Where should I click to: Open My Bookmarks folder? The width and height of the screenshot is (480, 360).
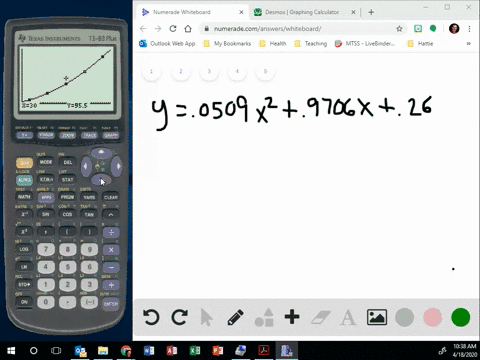click(227, 43)
